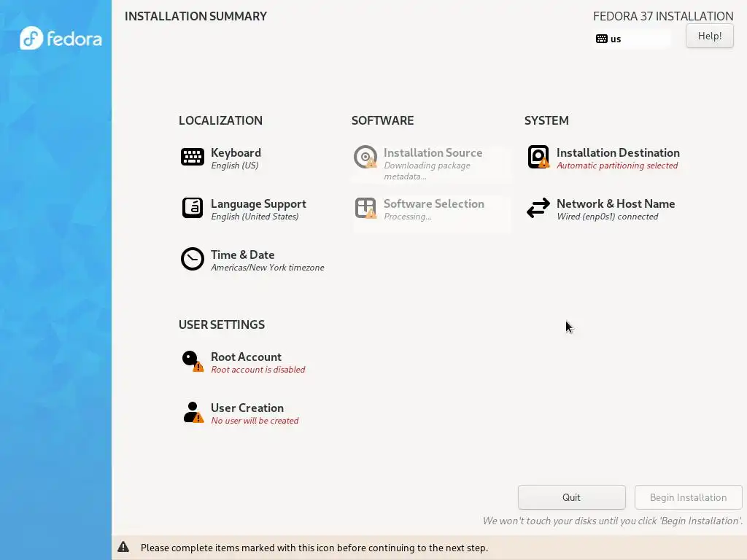
Task: Click the Installation Source disc icon
Action: (x=365, y=157)
